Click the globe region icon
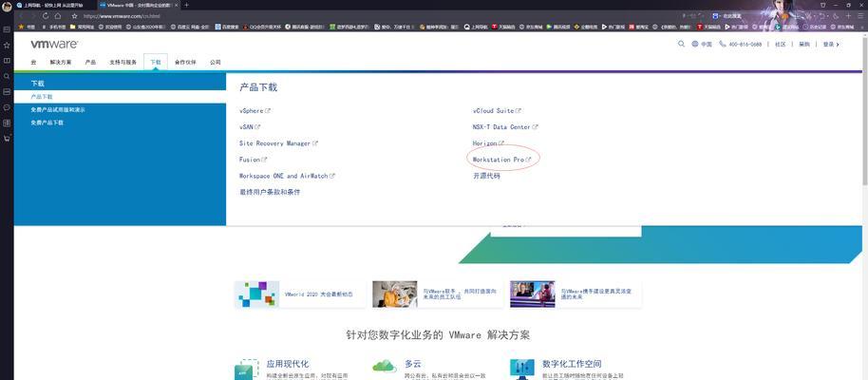The width and height of the screenshot is (868, 380). [695, 44]
